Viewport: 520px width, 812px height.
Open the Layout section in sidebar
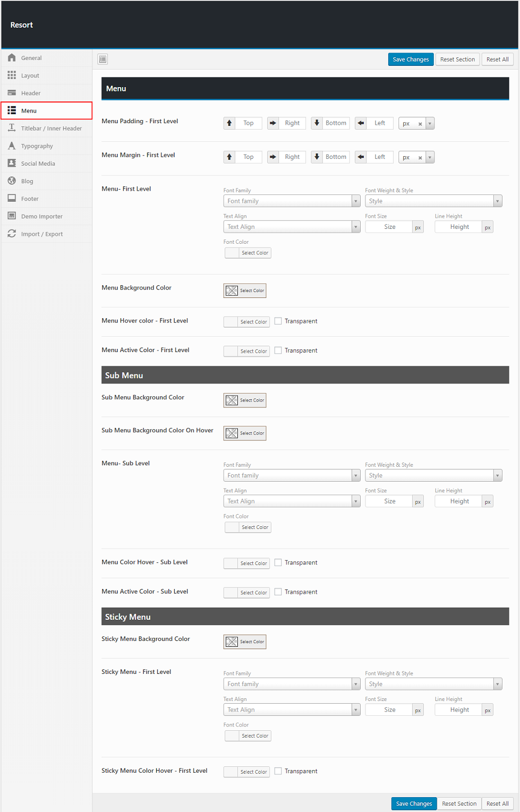(30, 75)
